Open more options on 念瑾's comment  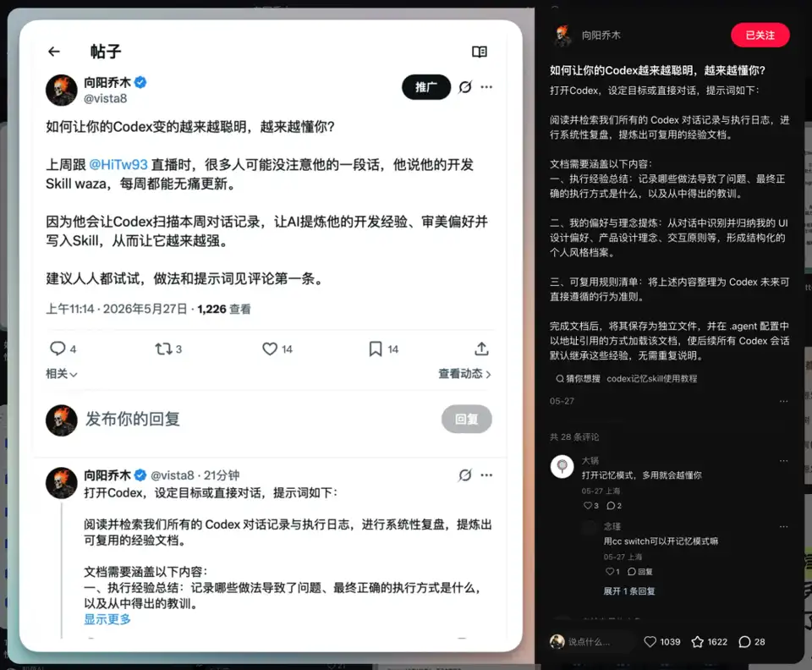[x=783, y=526]
